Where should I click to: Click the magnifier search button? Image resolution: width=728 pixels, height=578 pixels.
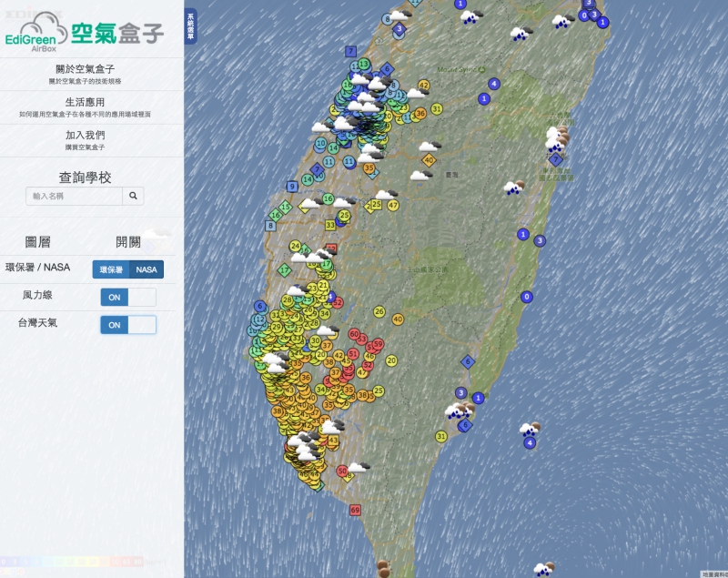[133, 196]
